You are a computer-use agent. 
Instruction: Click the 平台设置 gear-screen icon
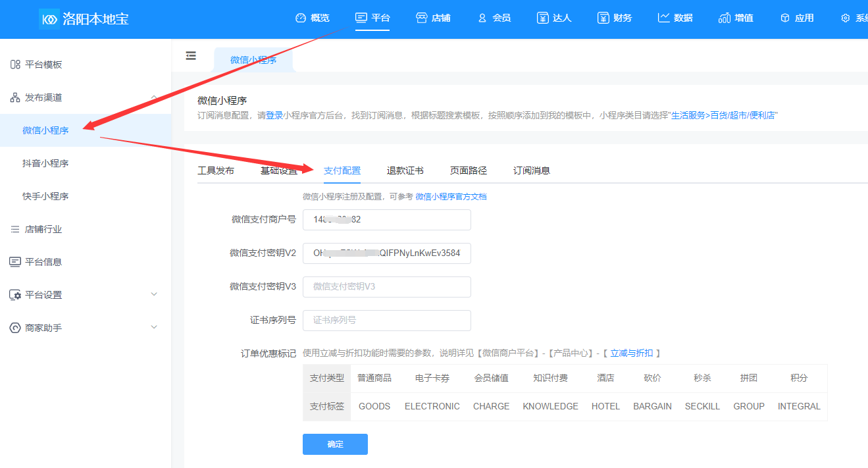point(15,295)
